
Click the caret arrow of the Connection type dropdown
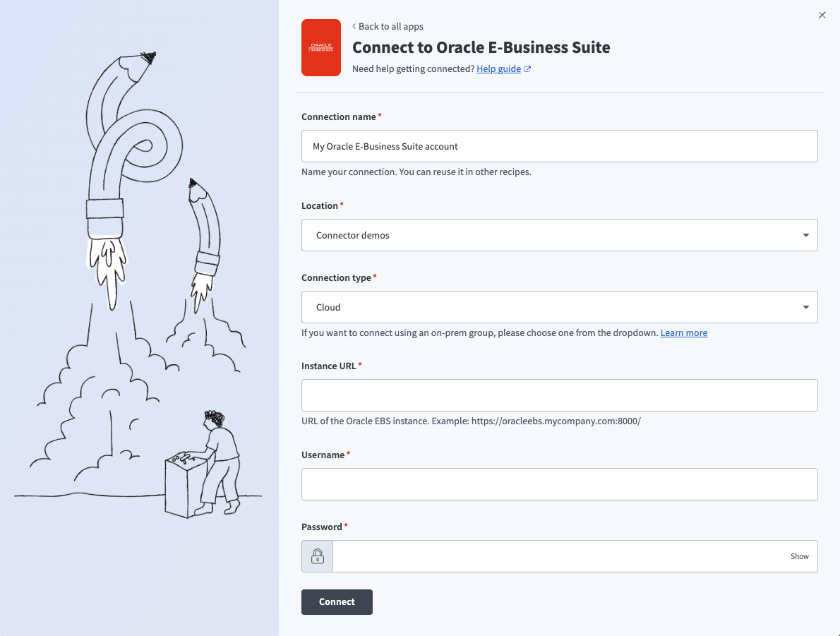click(806, 307)
